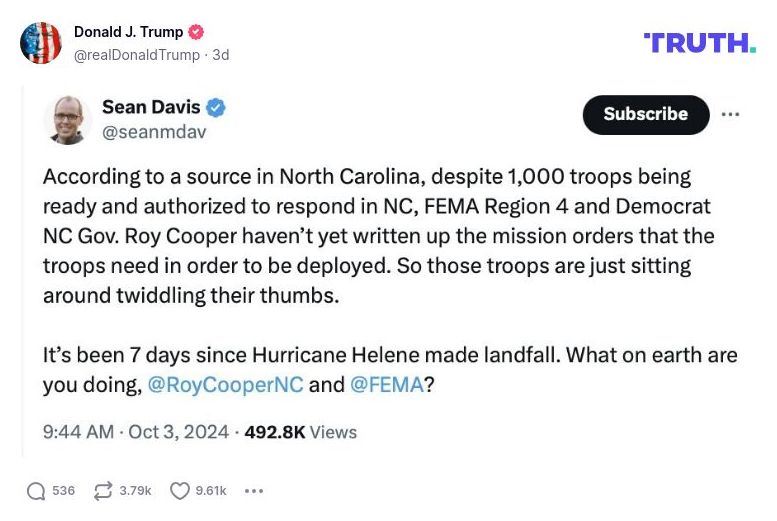The image size is (777, 521).
Task: Open Donald J. Trump profile avatar
Action: 41,43
